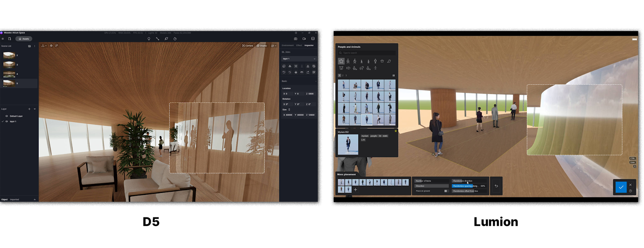Image resolution: width=644 pixels, height=248 pixels.
Task: Confirm mass placement with blue checkmark
Action: click(x=621, y=187)
